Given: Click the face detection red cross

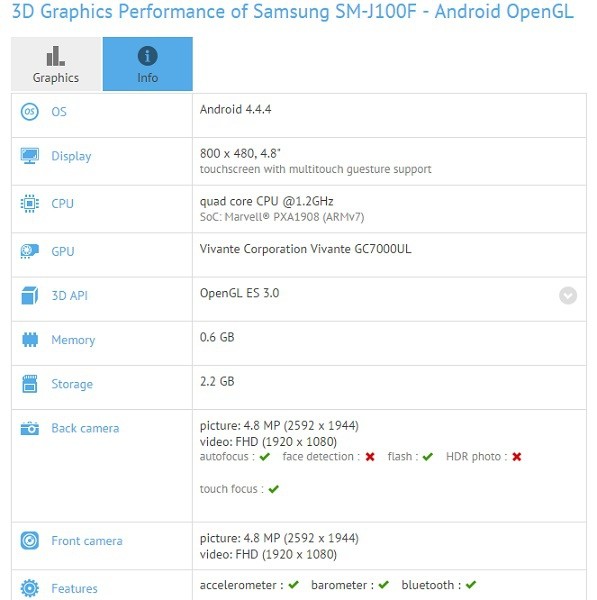Looking at the screenshot, I should point(370,457).
